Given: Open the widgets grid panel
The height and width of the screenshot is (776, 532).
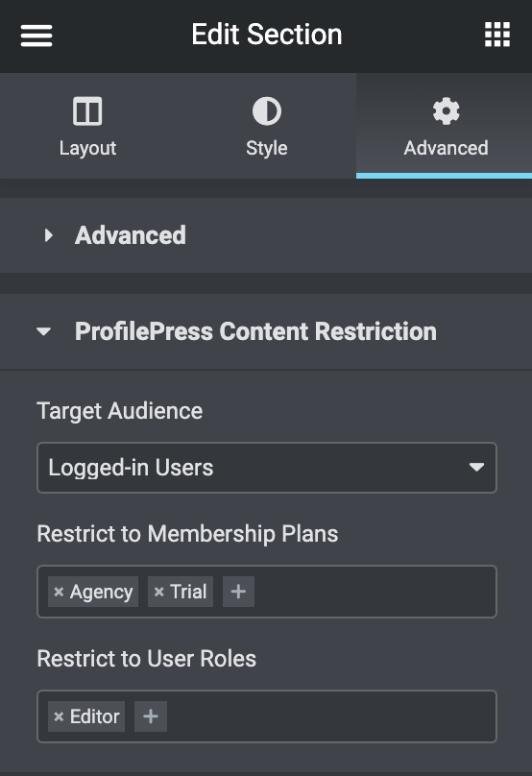Looking at the screenshot, I should point(496,35).
